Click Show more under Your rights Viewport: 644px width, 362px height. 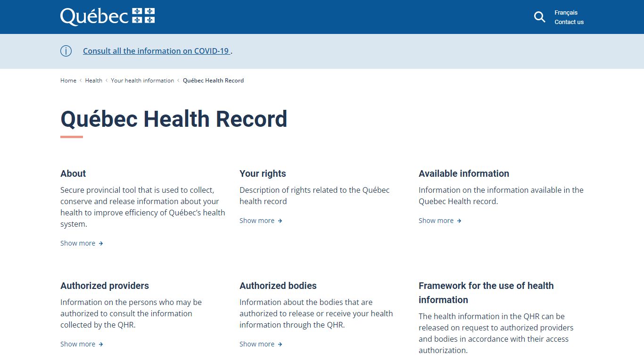[261, 221]
